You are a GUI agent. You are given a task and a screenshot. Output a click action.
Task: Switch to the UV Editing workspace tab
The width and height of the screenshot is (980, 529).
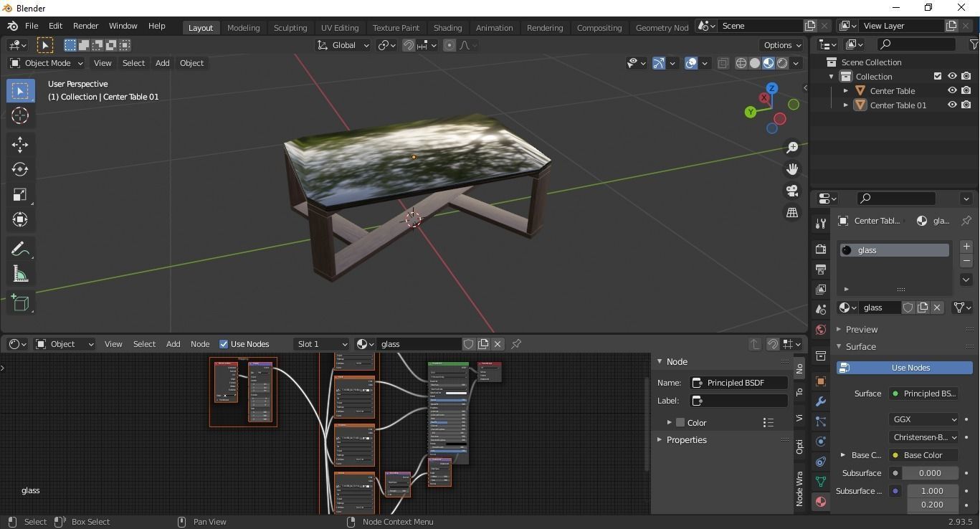(340, 27)
